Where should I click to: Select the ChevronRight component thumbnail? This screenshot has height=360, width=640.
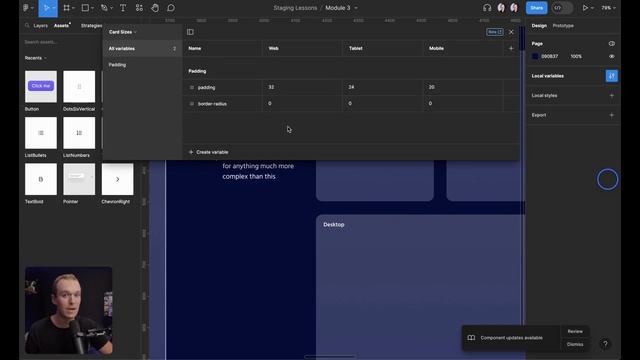(x=118, y=179)
